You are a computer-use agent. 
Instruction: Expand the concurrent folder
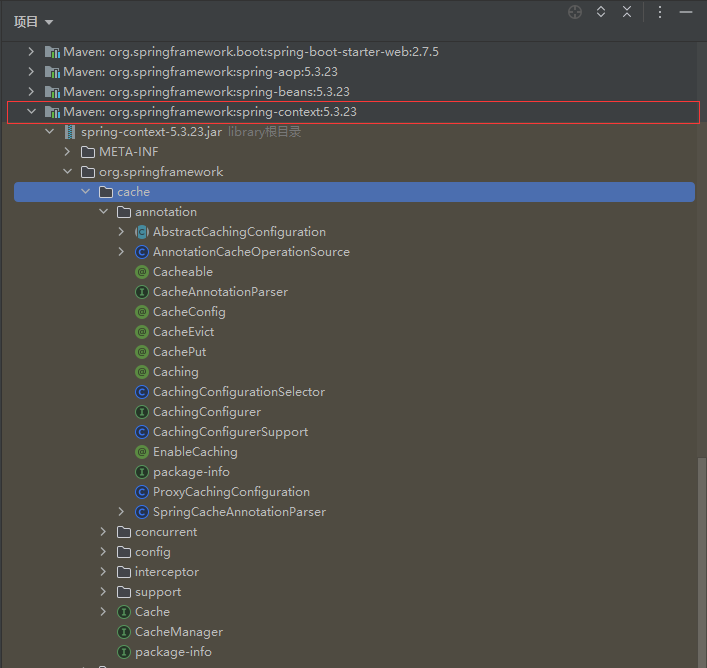click(103, 532)
